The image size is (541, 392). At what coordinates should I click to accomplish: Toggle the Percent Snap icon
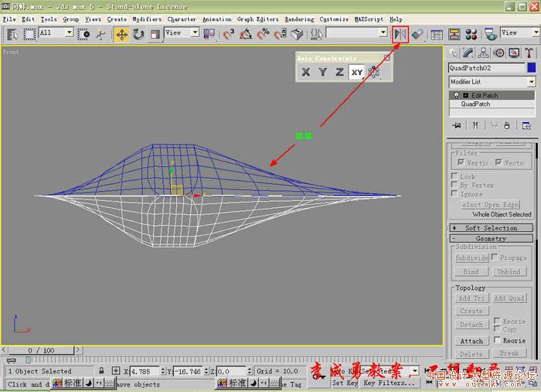pos(263,34)
